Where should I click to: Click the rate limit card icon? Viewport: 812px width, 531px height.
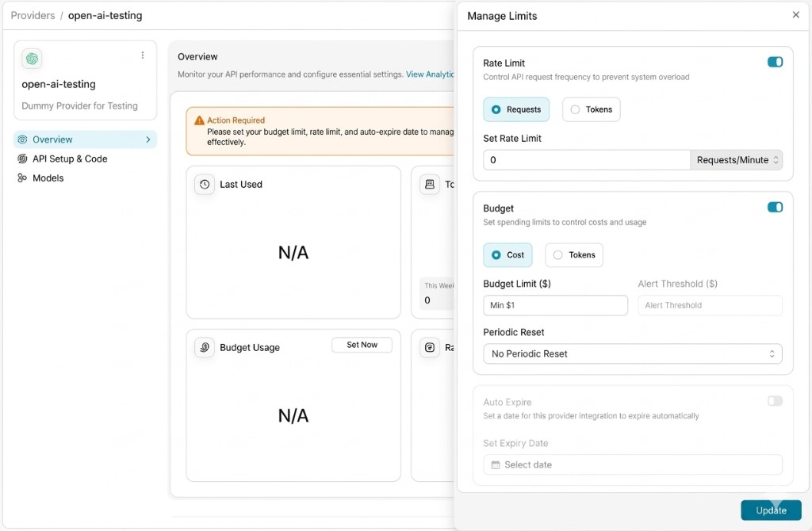pyautogui.click(x=429, y=347)
